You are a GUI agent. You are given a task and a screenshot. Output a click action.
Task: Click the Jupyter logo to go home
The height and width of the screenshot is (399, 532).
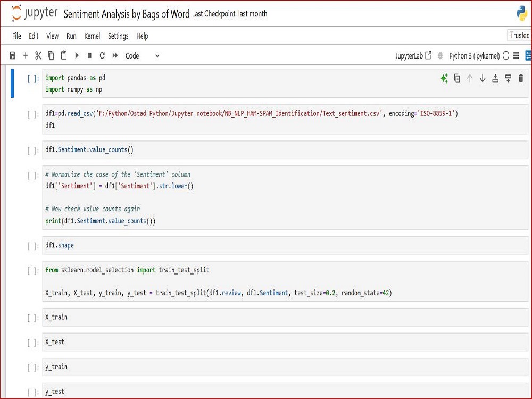tap(35, 14)
